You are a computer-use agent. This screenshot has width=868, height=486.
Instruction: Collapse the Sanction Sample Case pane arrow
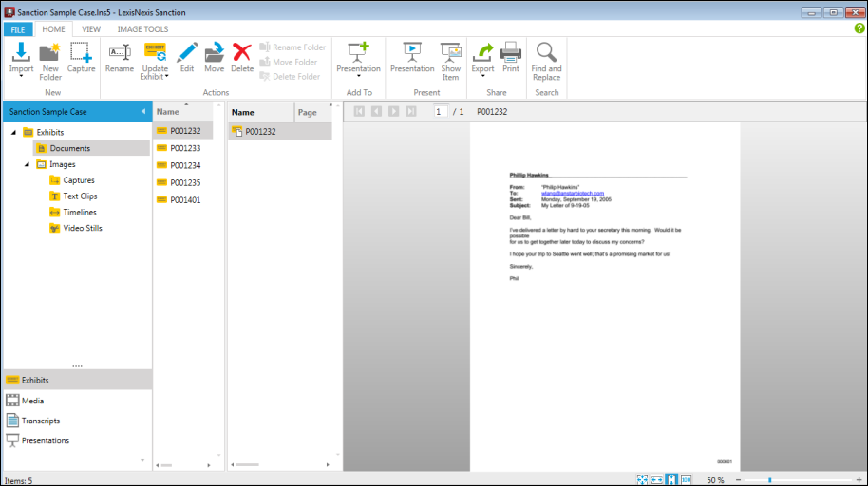click(x=143, y=111)
